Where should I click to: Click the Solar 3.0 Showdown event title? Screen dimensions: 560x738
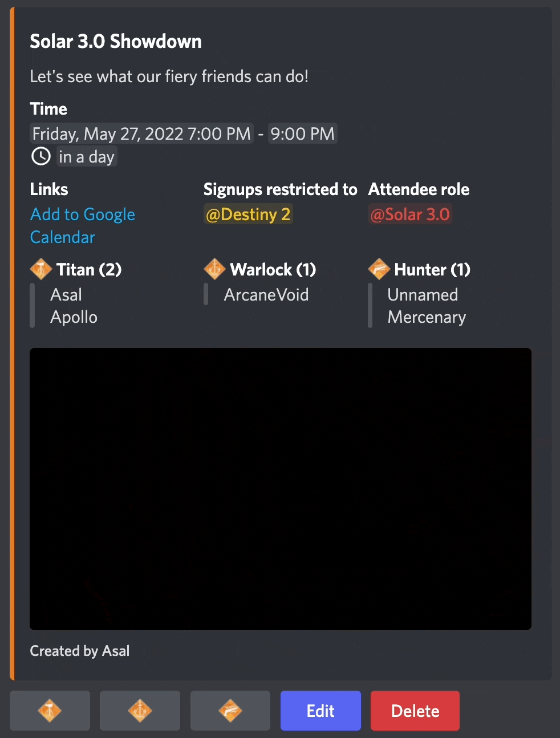coord(116,40)
